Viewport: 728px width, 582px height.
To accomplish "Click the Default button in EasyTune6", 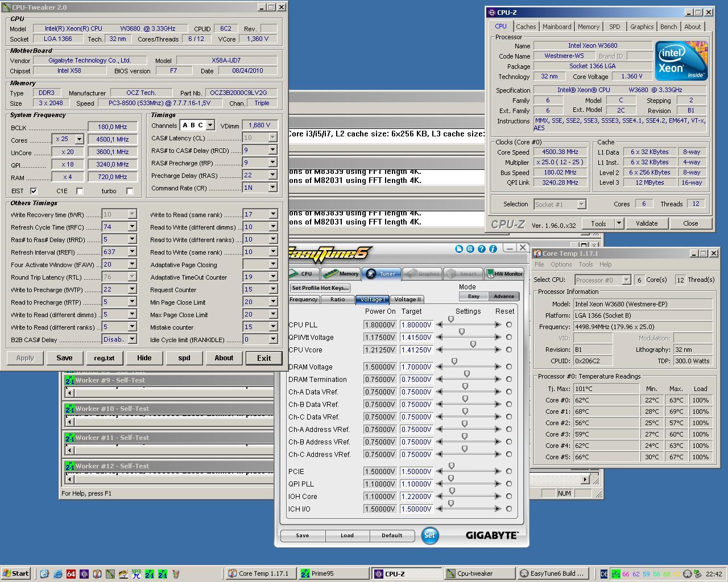I will pos(392,535).
